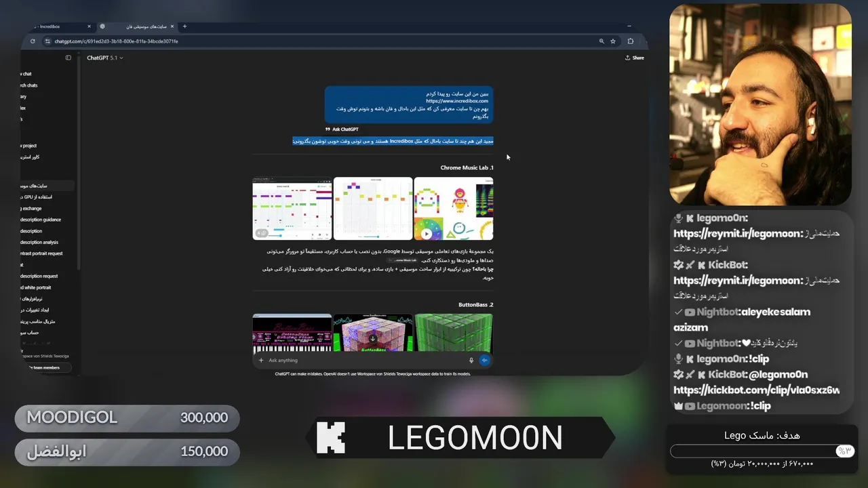868x488 pixels.
Task: Bookmark this page with the star icon
Action: coord(613,41)
